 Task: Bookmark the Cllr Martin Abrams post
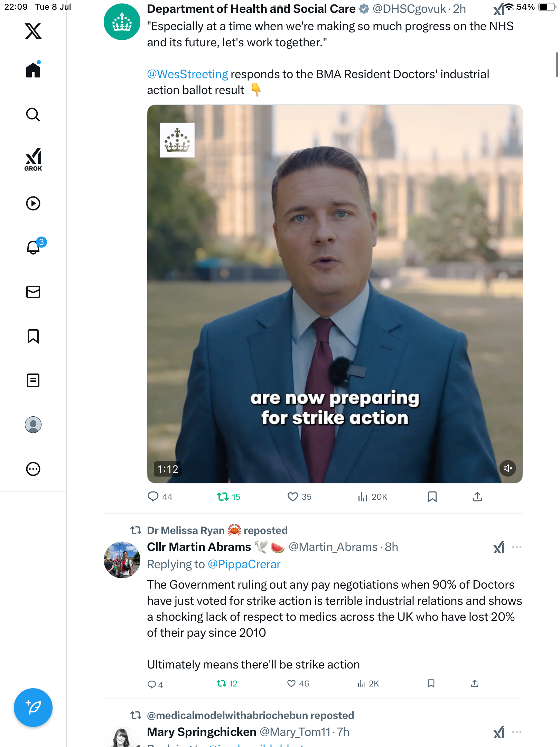(x=431, y=683)
